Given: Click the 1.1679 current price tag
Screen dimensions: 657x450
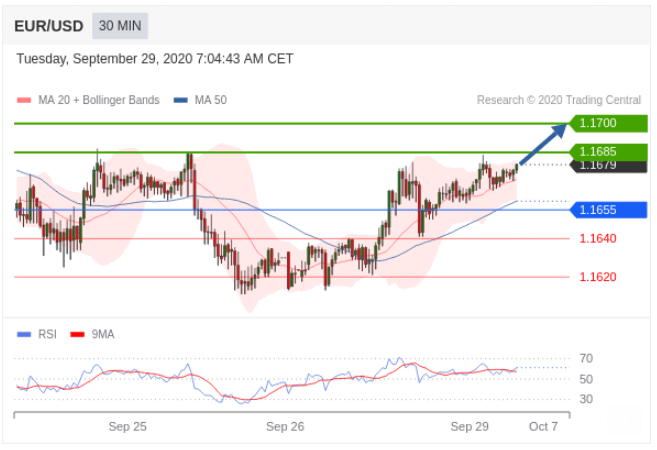Looking at the screenshot, I should pyautogui.click(x=608, y=167).
